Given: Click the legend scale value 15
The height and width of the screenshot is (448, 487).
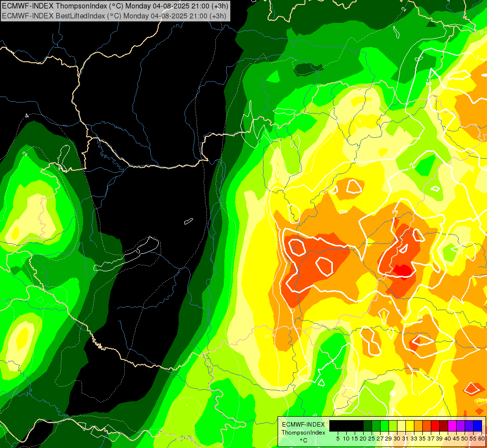Looking at the screenshot, I should click(355, 439).
